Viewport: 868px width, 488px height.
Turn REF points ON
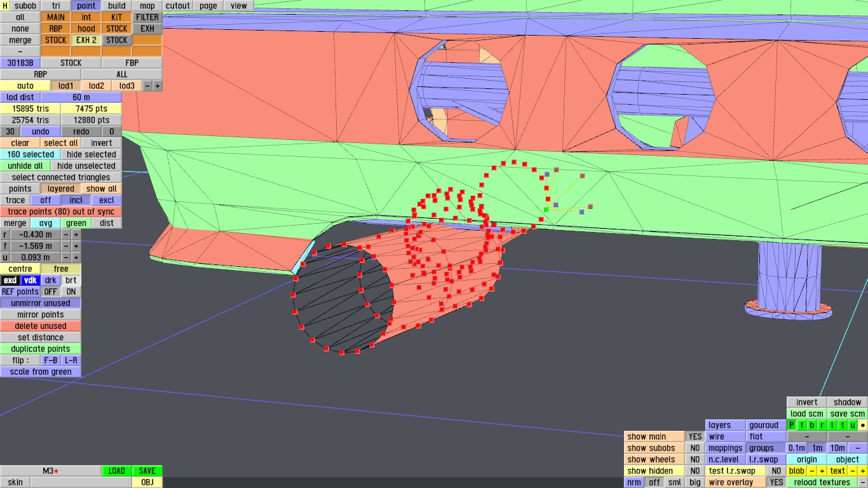point(71,292)
